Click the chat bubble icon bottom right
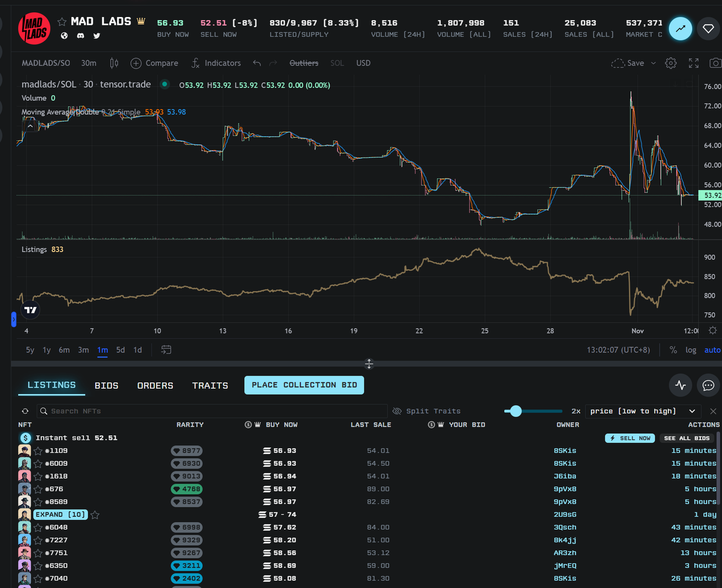The width and height of the screenshot is (722, 588). pyautogui.click(x=708, y=385)
